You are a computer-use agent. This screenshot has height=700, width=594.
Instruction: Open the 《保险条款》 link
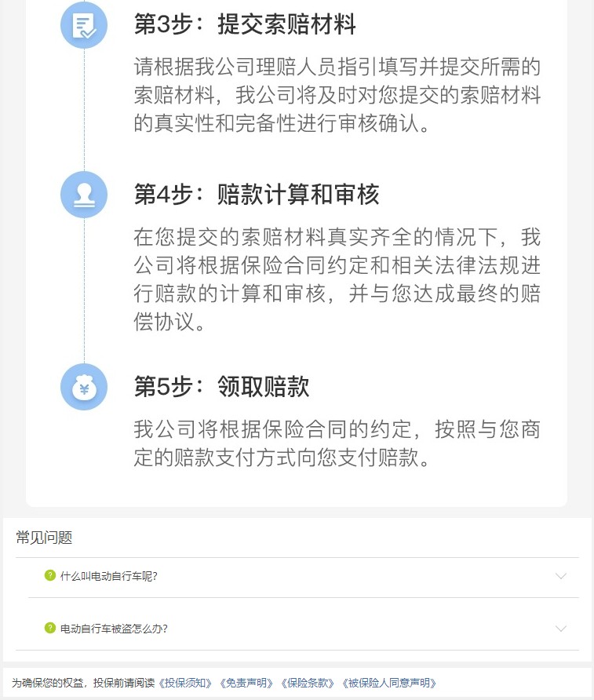click(307, 683)
